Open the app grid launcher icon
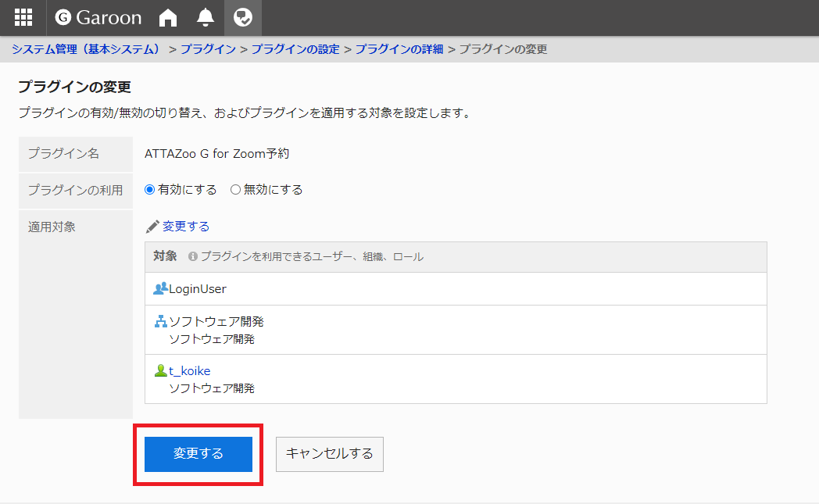Image resolution: width=819 pixels, height=504 pixels. pyautogui.click(x=23, y=17)
